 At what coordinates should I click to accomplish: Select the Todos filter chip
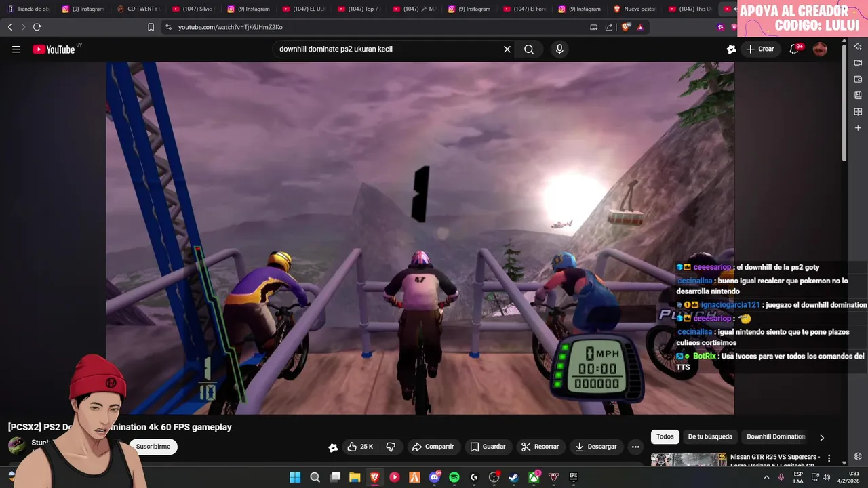coord(665,437)
